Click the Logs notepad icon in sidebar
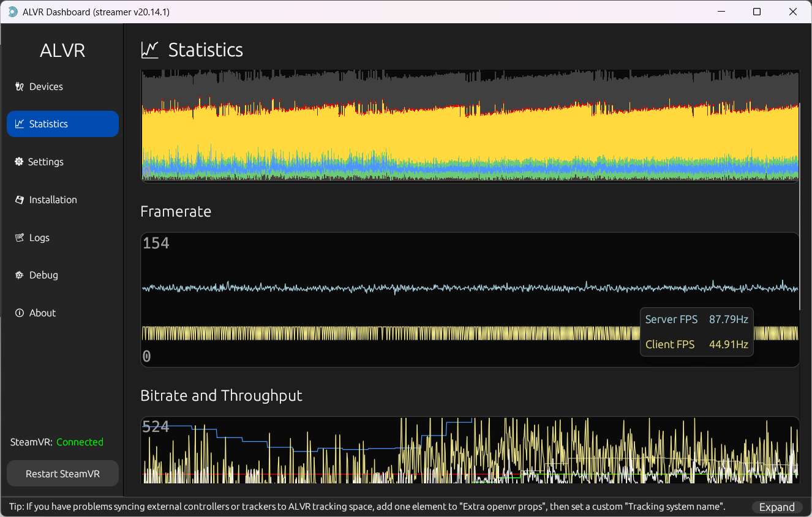812x517 pixels. (19, 238)
